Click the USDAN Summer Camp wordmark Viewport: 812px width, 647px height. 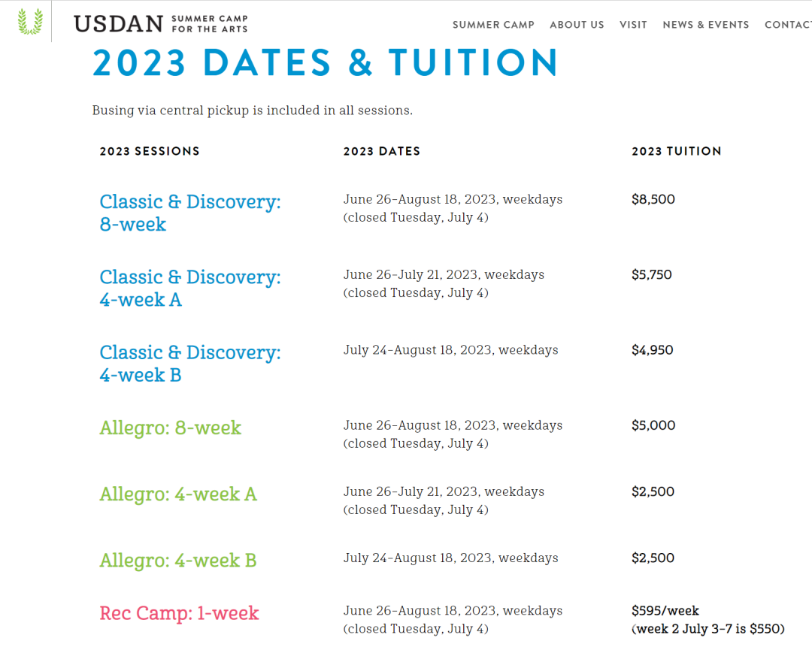[x=161, y=24]
